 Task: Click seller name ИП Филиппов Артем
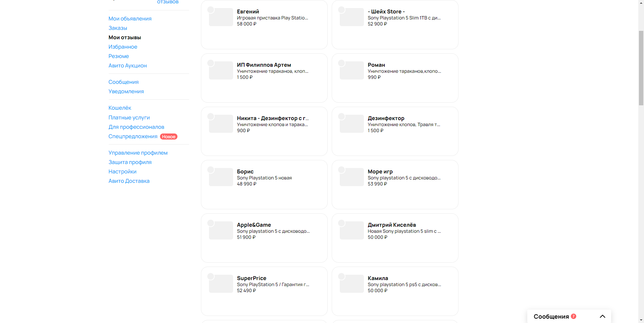pos(264,65)
